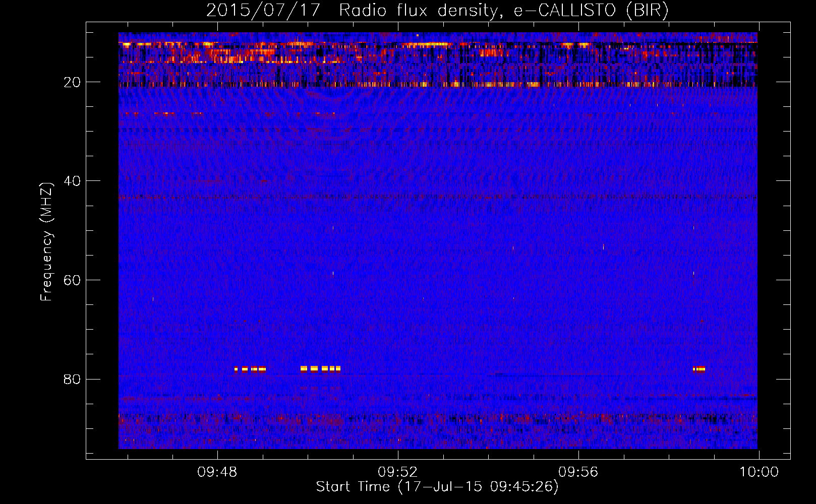The image size is (816, 504).
Task: Click the 60 MHz frequency tick label
Action: [x=73, y=280]
